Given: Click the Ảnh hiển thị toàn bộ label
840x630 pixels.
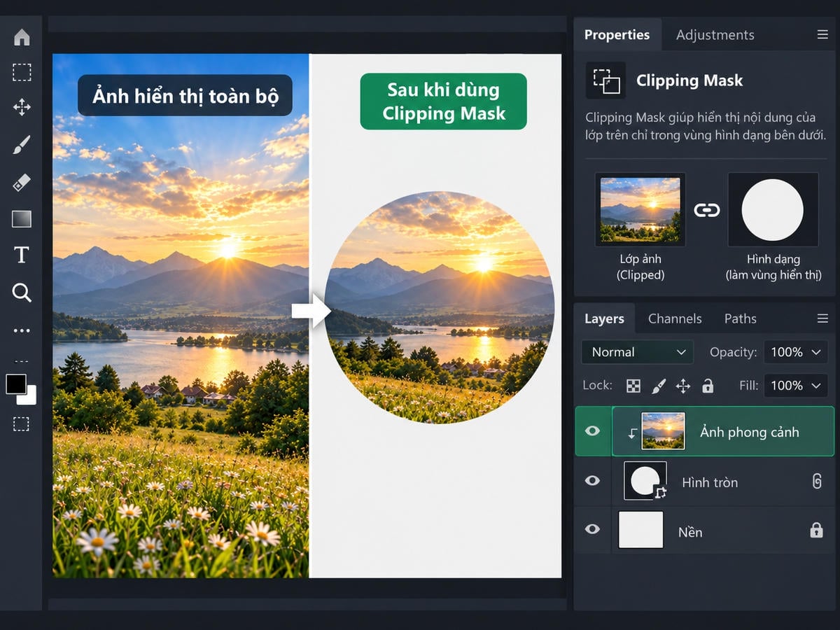Looking at the screenshot, I should point(185,95).
